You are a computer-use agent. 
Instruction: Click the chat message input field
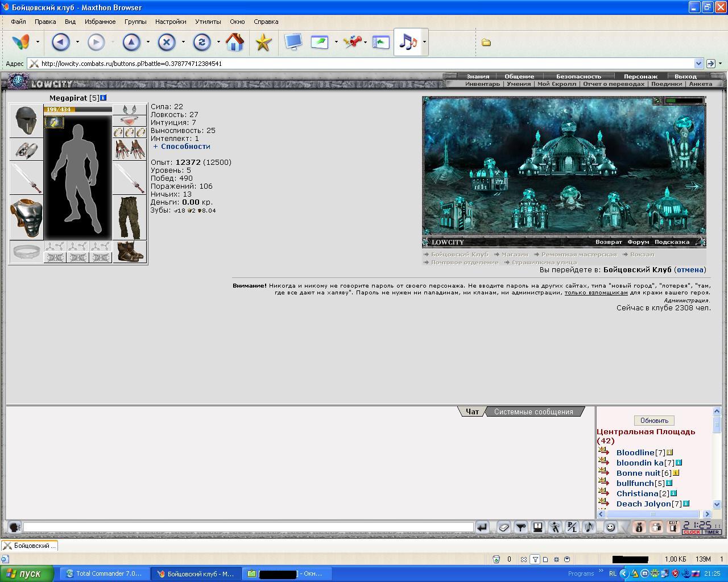coord(248,527)
